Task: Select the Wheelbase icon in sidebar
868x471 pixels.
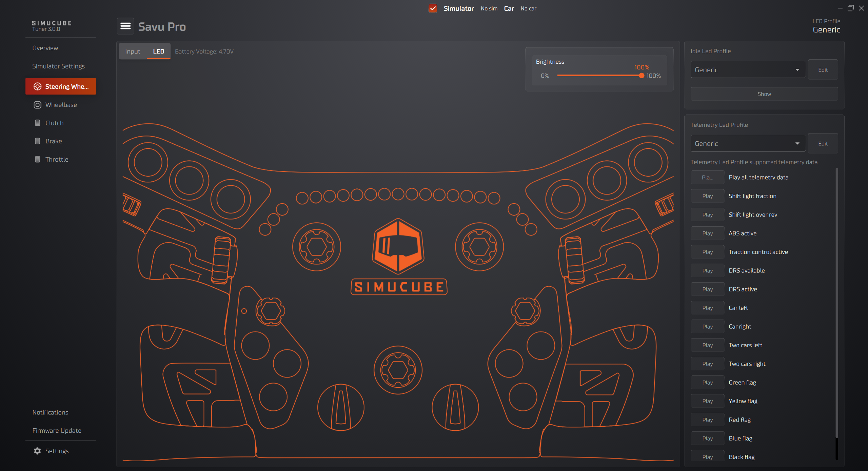Action: 37,105
